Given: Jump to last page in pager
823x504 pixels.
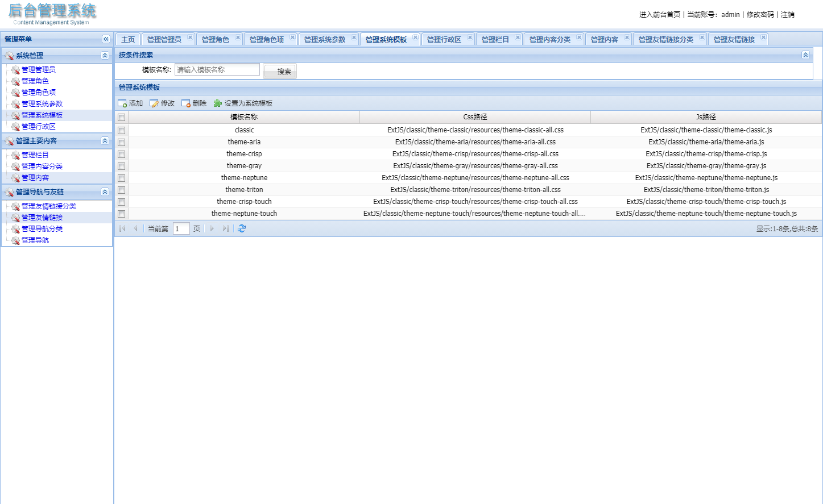Looking at the screenshot, I should click(x=226, y=228).
